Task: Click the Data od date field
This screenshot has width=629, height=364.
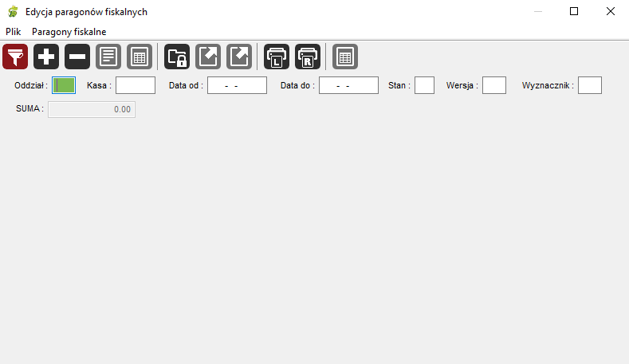Action: point(237,85)
